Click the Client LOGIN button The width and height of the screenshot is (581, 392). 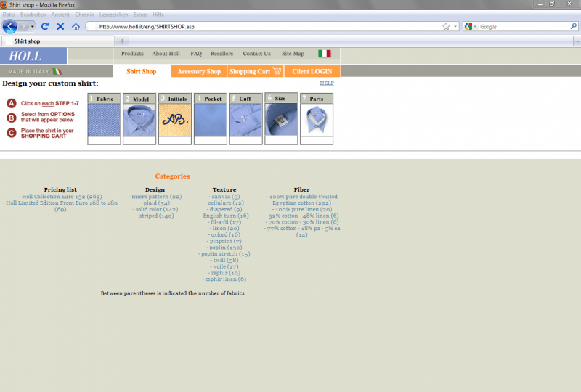[x=312, y=71]
